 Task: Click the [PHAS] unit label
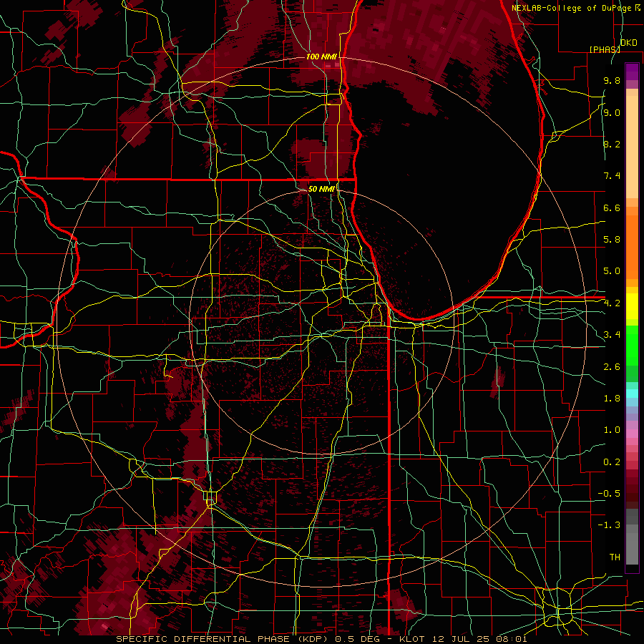tap(605, 49)
